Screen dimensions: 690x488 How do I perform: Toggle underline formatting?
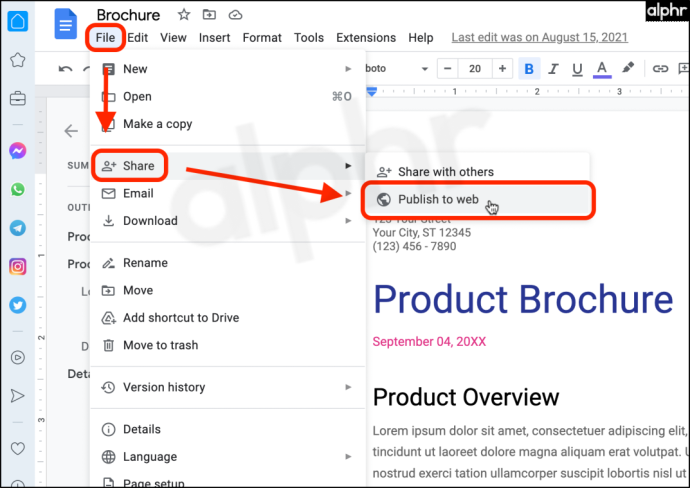pos(577,69)
